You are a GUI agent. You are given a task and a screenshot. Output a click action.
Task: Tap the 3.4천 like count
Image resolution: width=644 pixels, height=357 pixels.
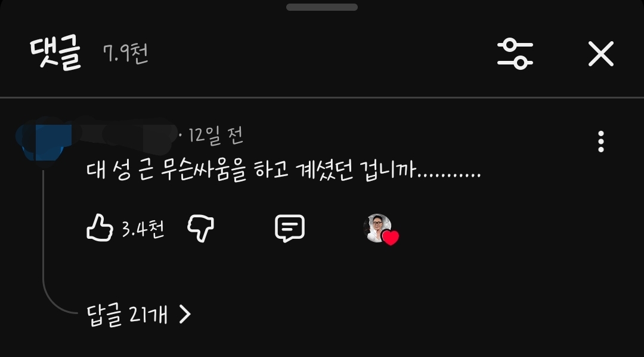point(143,229)
